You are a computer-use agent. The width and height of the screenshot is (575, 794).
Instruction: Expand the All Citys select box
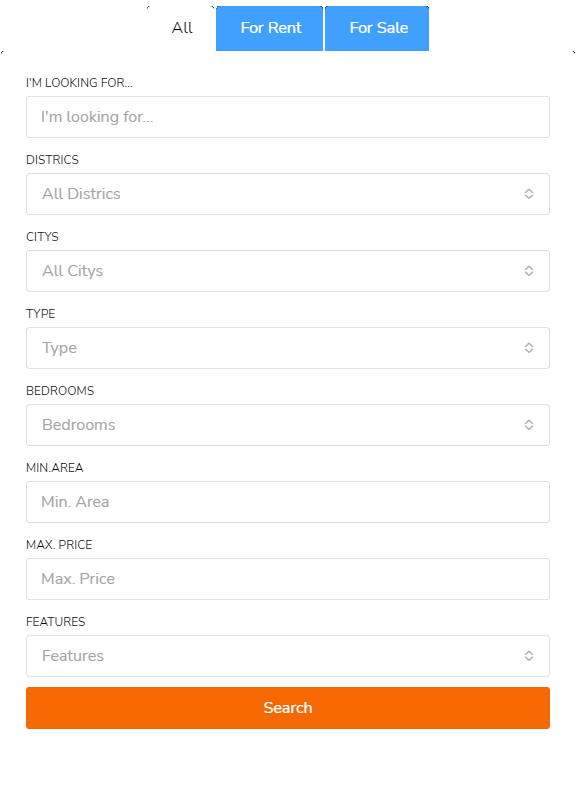[x=288, y=271]
